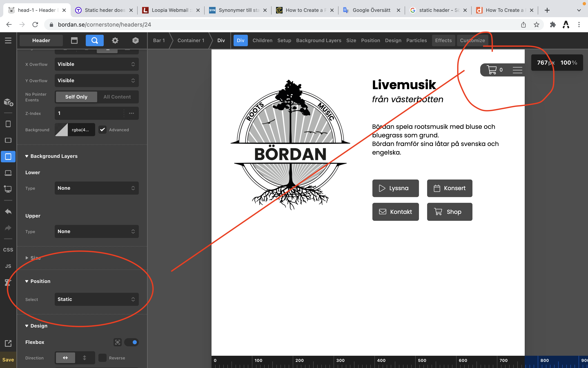588x368 pixels.
Task: Open the Position Select dropdown
Action: pyautogui.click(x=97, y=299)
